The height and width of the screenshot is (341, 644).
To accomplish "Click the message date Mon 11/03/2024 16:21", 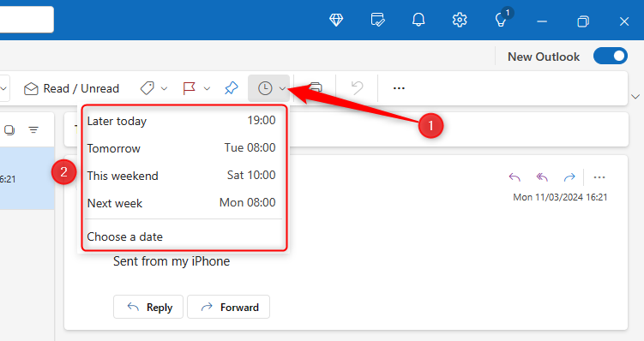I will tap(560, 197).
